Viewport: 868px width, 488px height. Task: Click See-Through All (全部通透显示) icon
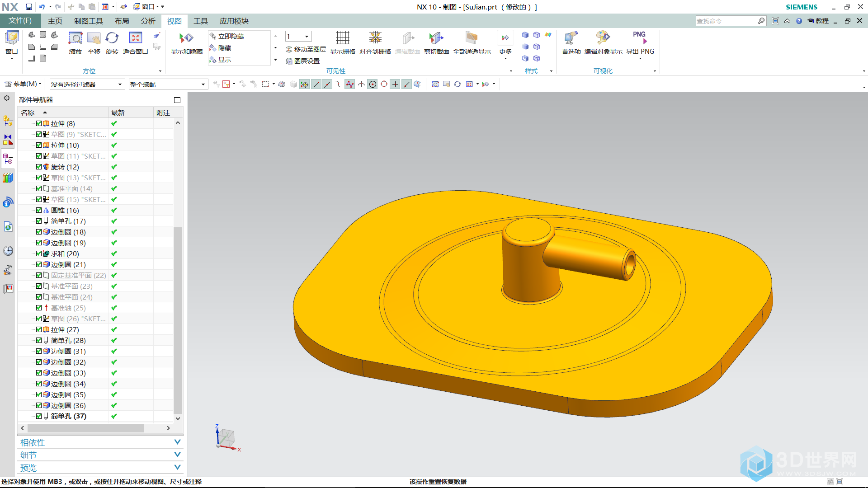pyautogui.click(x=472, y=38)
